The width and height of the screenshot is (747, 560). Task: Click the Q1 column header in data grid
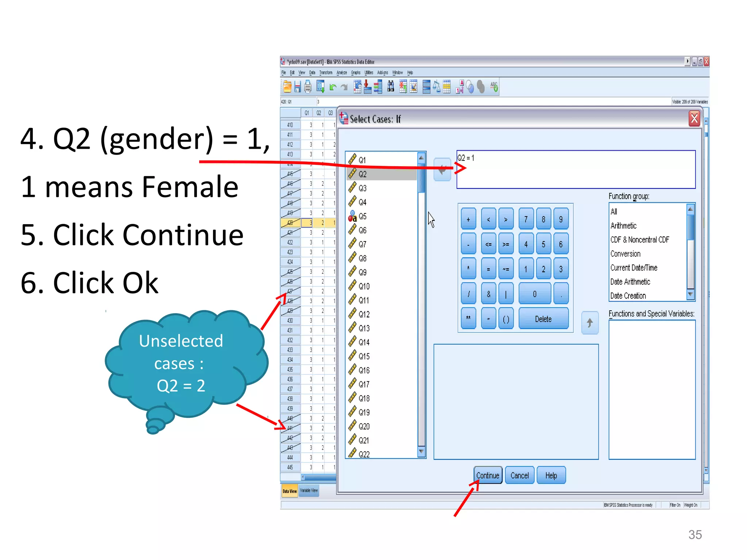click(306, 113)
